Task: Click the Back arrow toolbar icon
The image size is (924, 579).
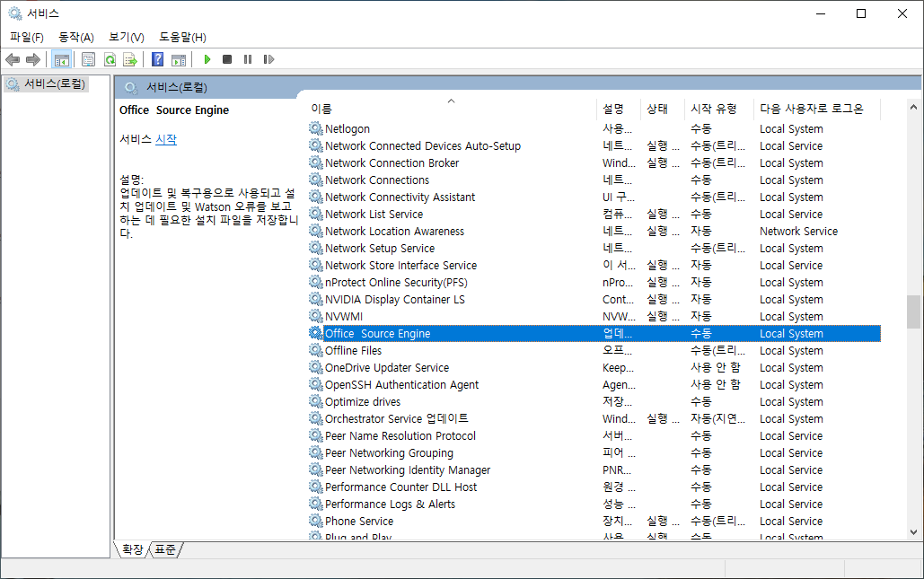Action: click(13, 59)
